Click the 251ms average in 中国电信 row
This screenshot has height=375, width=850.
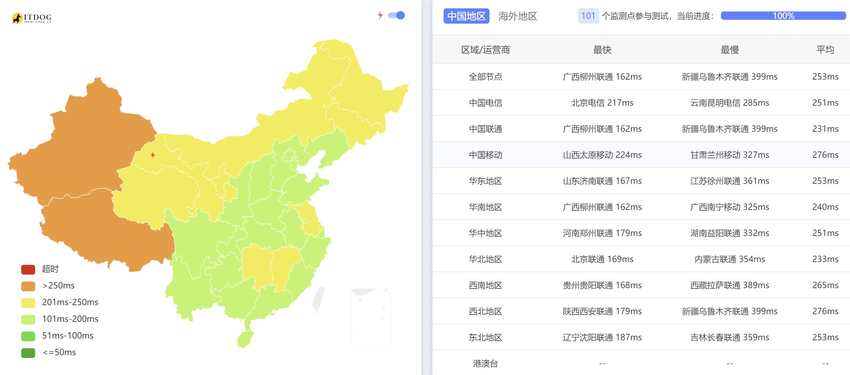825,103
